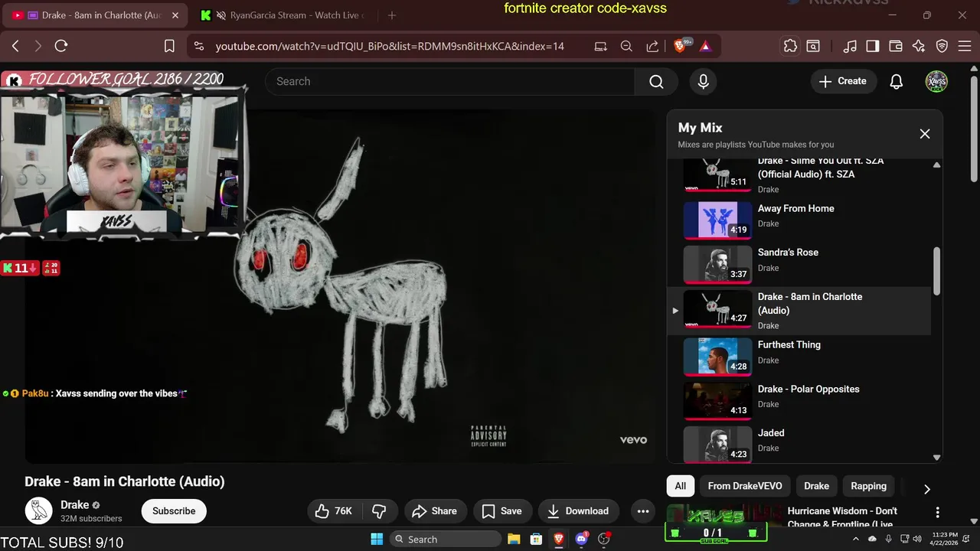Close the My Mix playlist panel
The height and width of the screenshot is (551, 980).
[x=925, y=134]
